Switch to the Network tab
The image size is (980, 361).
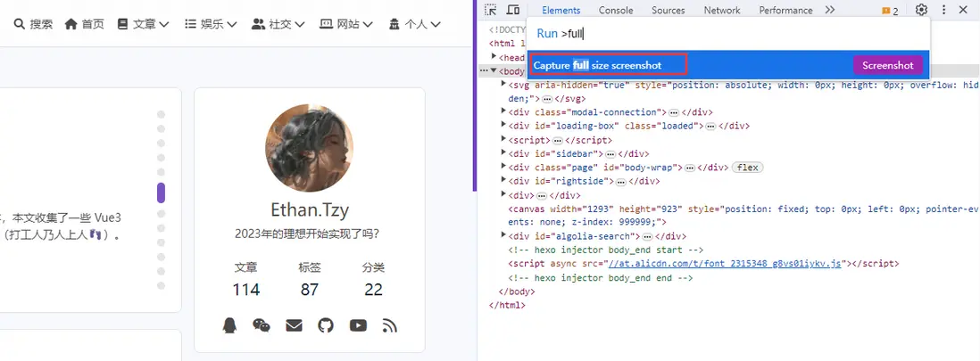click(x=722, y=10)
